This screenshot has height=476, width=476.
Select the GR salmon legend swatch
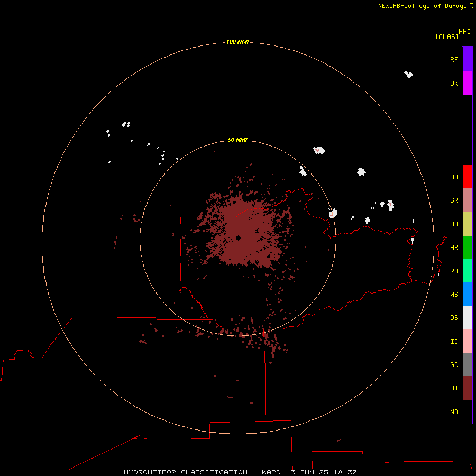(x=467, y=200)
